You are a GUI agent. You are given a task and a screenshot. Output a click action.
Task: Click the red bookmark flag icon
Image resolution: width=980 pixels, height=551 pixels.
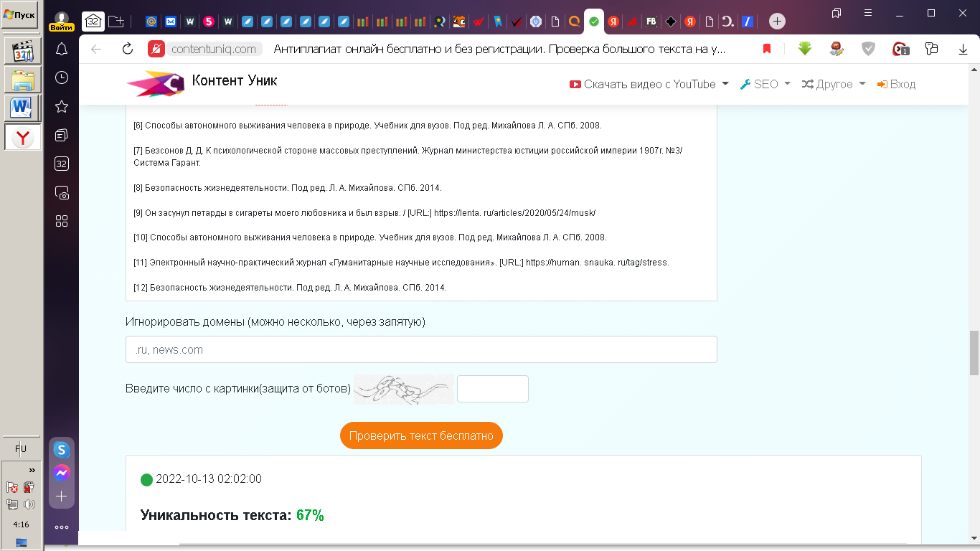pos(767,49)
